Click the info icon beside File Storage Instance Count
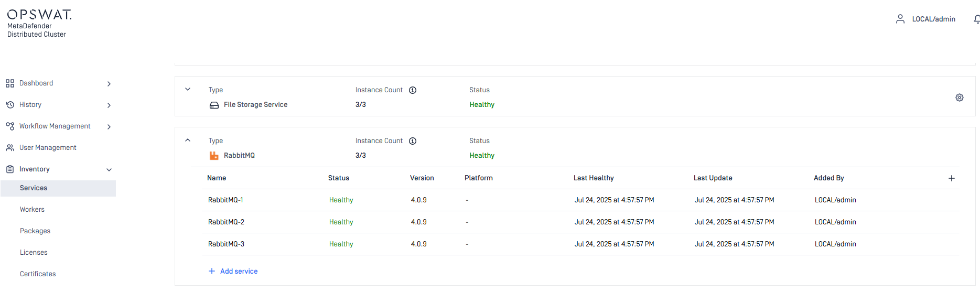The width and height of the screenshot is (980, 292). (413, 90)
